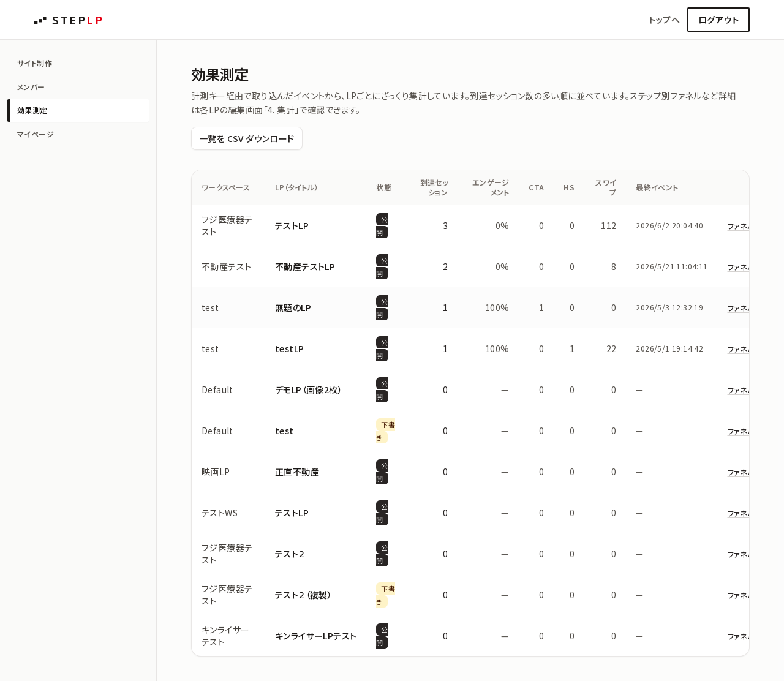Click 100% engagement in 無題のLP row
Viewport: 784px width, 681px height.
[x=497, y=307]
